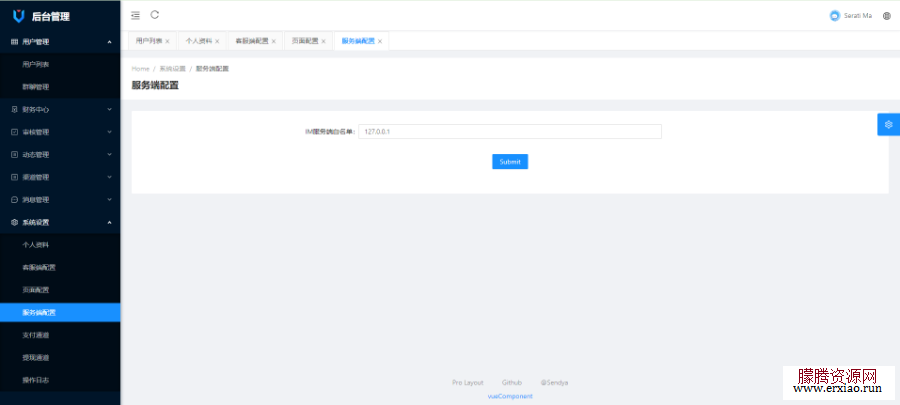Screen dimensions: 900x405
Task: Click the 后台管理 sidebar title text
Action: [51, 17]
